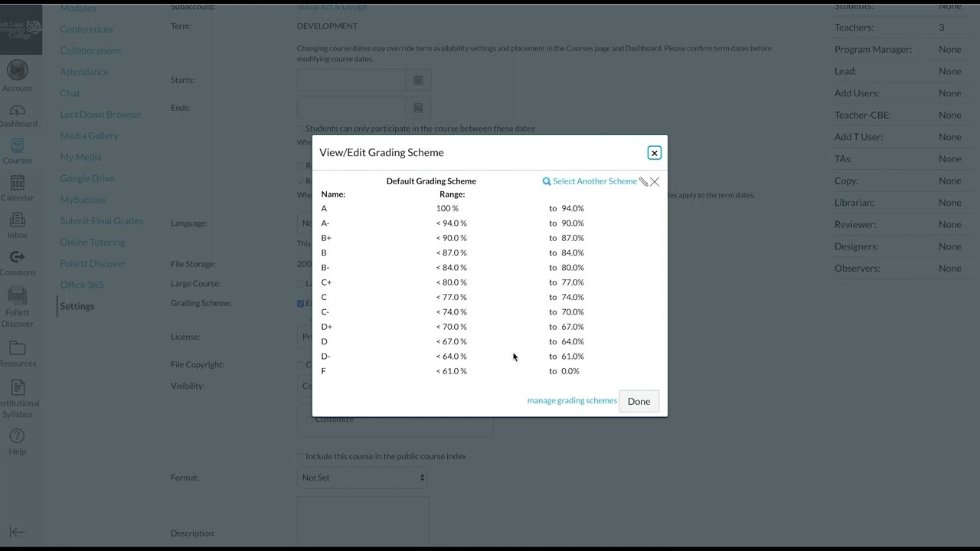The image size is (980, 551).
Task: Click the Teacher-CBE row label
Action: point(863,116)
